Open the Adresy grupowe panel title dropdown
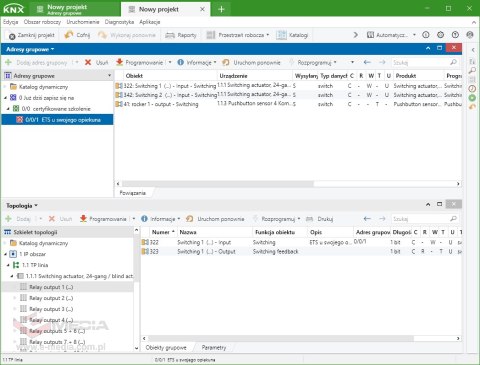 pyautogui.click(x=30, y=49)
